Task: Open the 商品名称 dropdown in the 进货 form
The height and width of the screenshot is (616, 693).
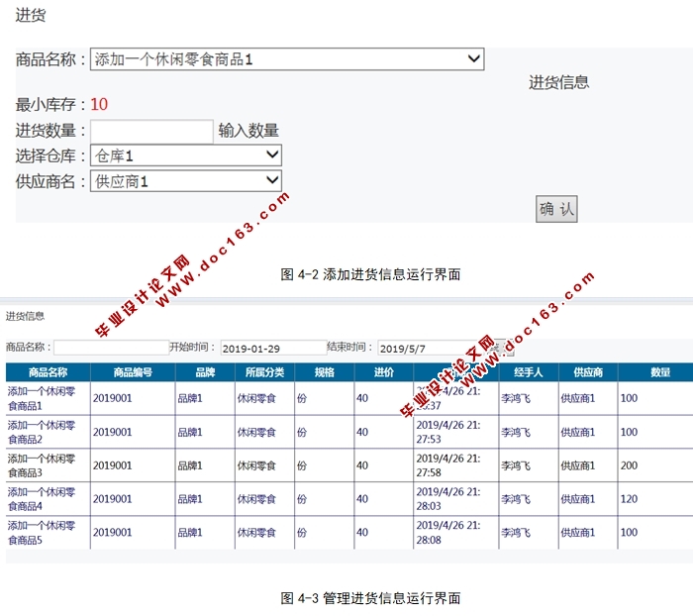Action: [x=287, y=59]
